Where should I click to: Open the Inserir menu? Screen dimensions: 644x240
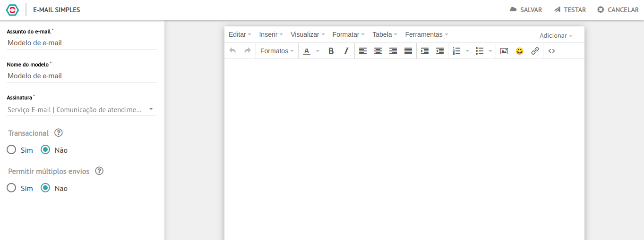pyautogui.click(x=271, y=34)
